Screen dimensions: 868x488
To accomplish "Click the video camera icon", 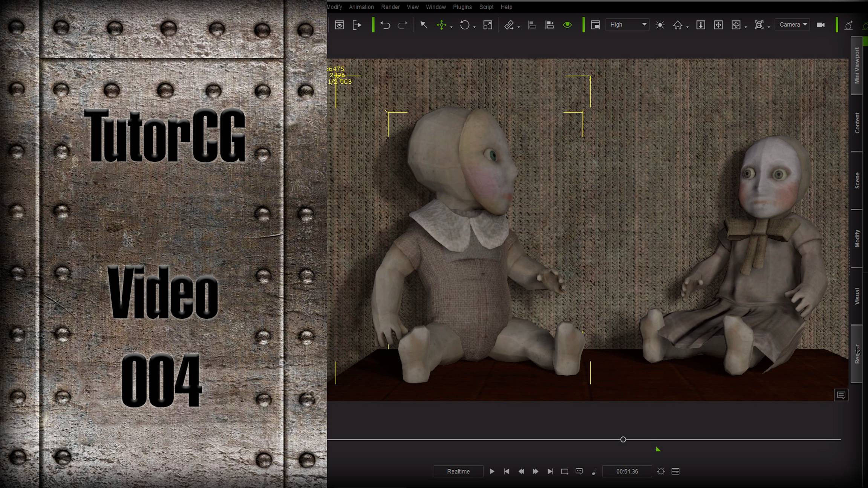I will coord(821,25).
